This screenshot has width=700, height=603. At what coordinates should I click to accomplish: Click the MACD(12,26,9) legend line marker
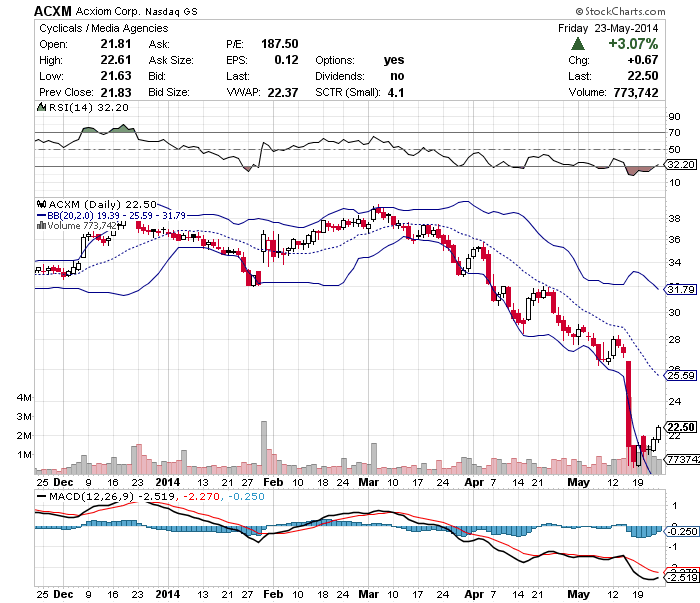click(42, 496)
